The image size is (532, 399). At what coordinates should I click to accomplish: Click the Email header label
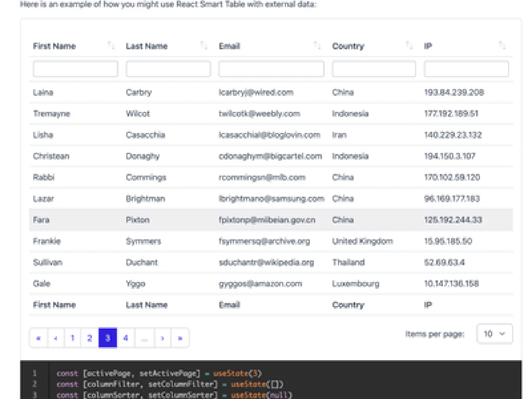pos(229,46)
